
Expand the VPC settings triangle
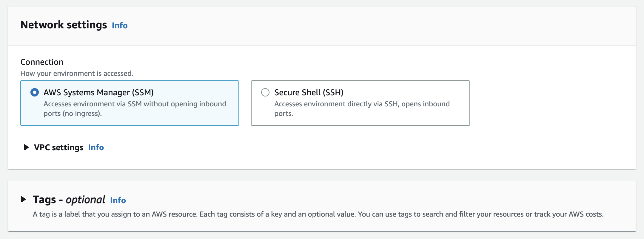26,147
